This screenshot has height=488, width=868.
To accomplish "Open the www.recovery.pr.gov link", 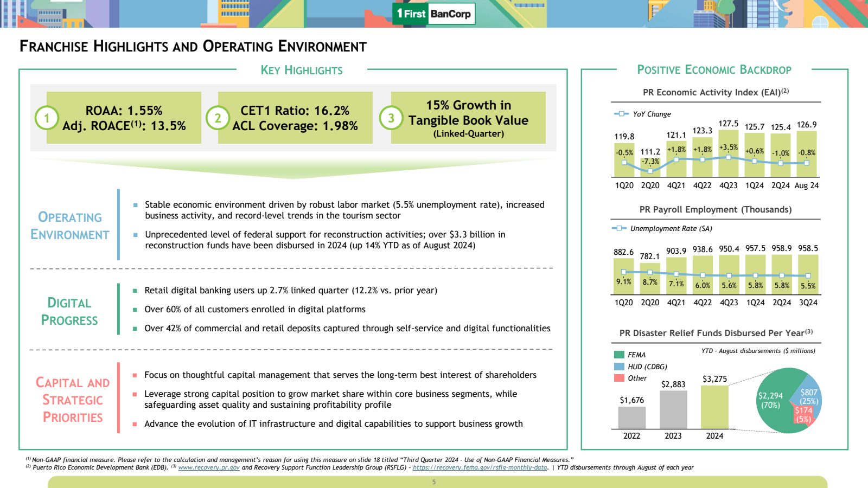I will click(x=209, y=467).
